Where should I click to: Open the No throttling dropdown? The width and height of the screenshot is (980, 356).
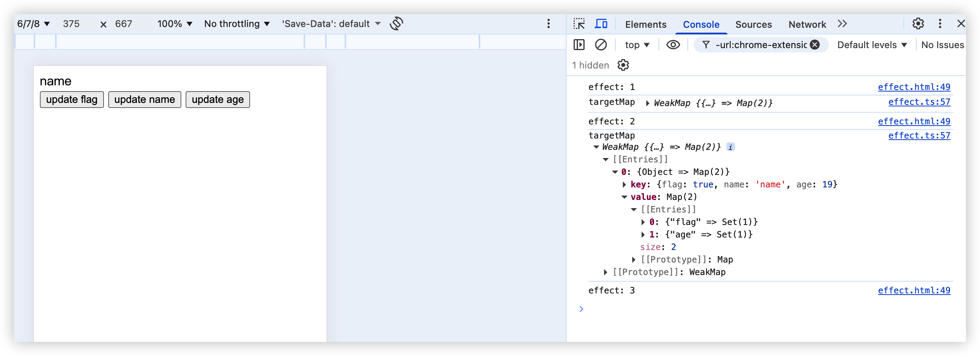click(237, 24)
